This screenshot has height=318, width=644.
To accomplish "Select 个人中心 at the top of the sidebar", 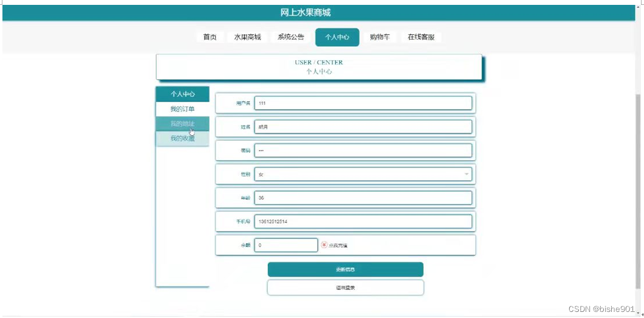I will [x=183, y=94].
